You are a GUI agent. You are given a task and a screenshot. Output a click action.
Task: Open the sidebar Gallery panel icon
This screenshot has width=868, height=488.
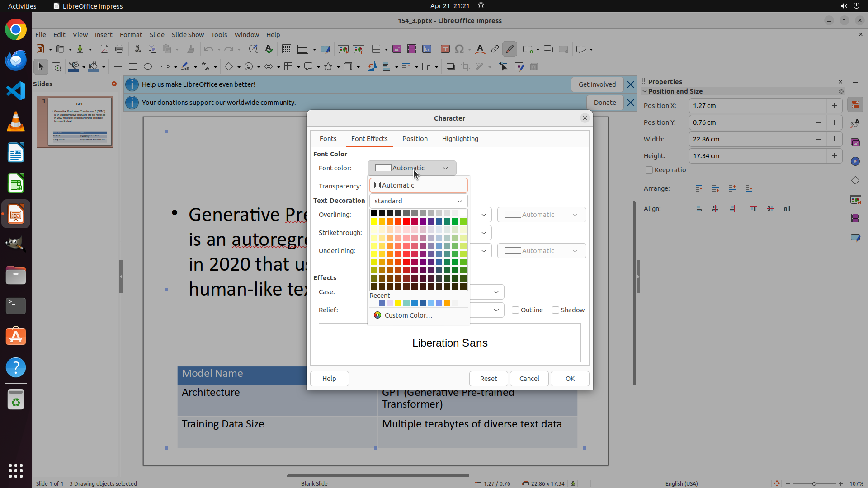click(855, 143)
